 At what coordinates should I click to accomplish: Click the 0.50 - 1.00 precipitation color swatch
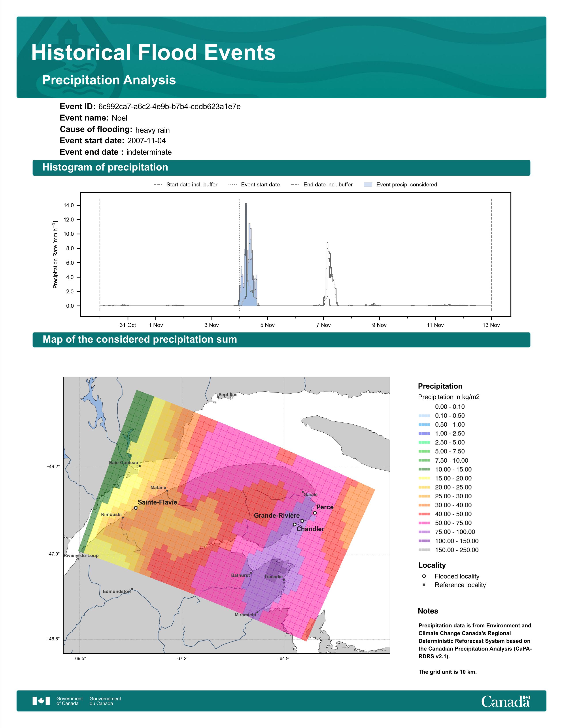click(x=424, y=425)
